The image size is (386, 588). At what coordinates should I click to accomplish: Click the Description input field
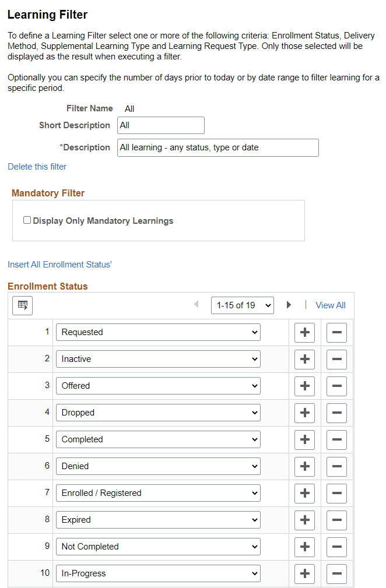(217, 147)
